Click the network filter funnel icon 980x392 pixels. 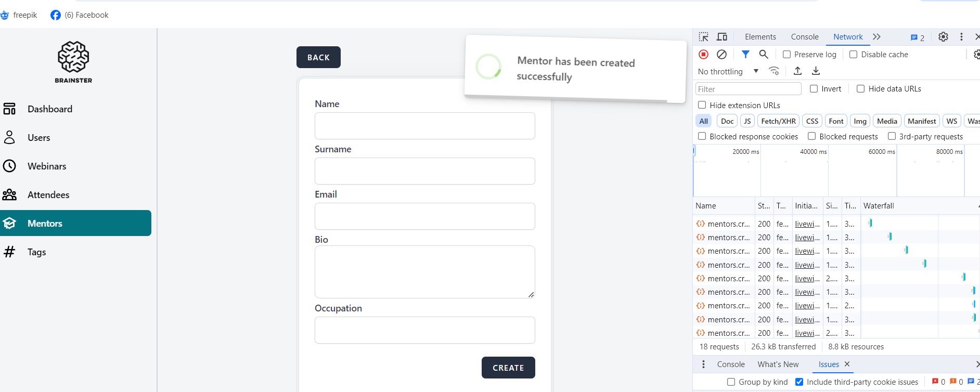pos(745,54)
